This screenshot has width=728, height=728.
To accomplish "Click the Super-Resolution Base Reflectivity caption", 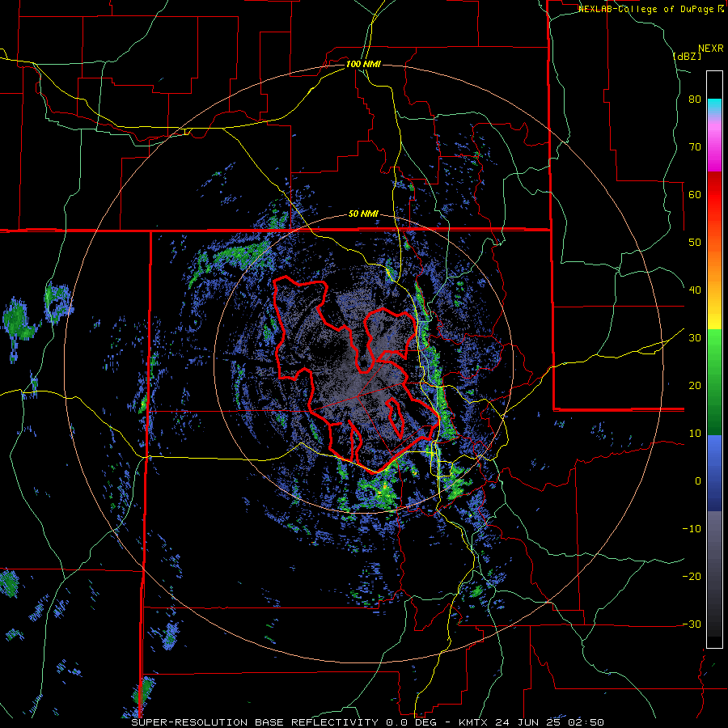I will coord(255,722).
